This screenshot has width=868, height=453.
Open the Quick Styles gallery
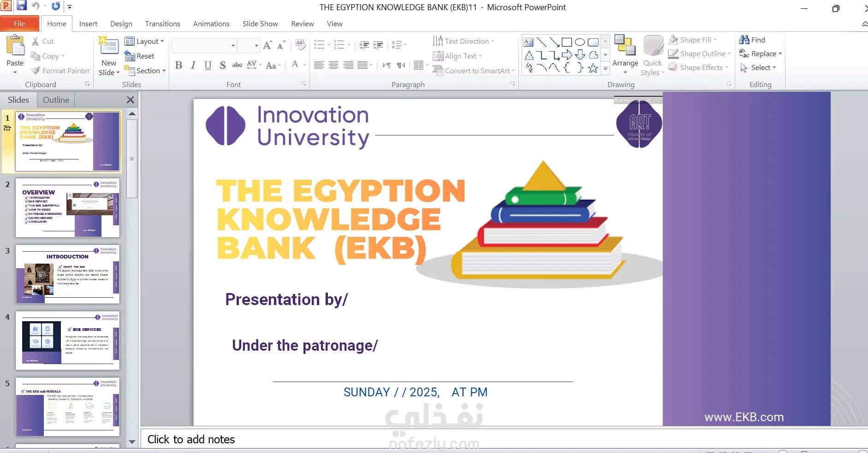[x=653, y=55]
